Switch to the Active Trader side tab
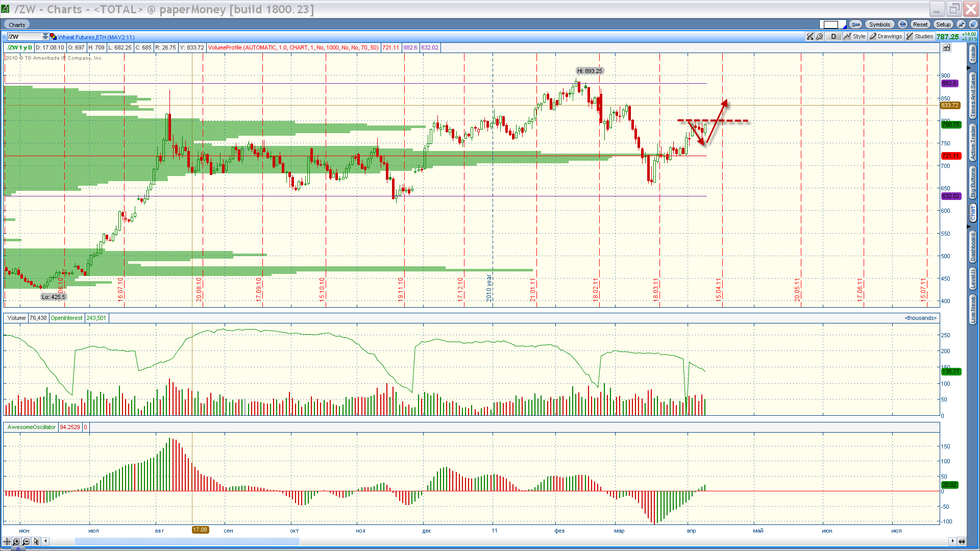Viewport: 980px width, 551px height. [973, 143]
